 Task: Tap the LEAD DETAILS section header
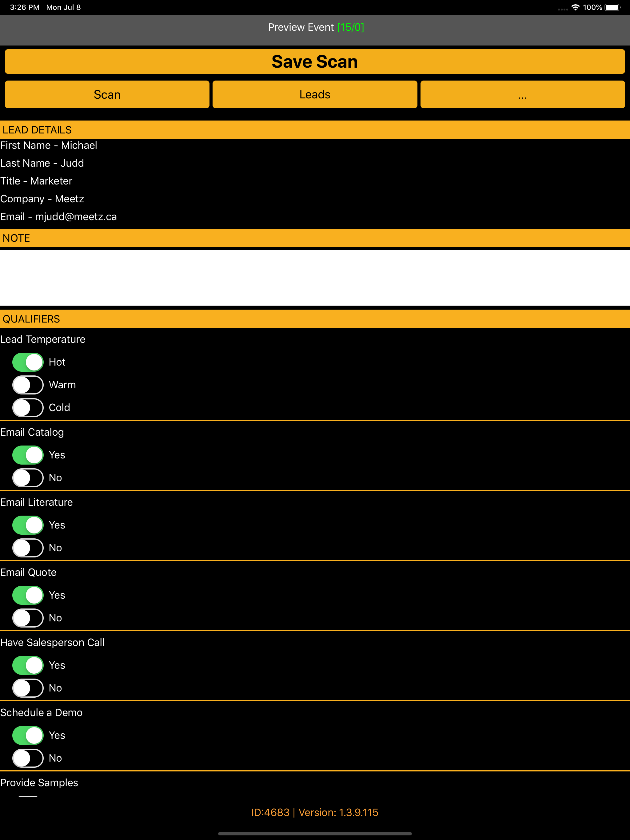[x=315, y=130]
